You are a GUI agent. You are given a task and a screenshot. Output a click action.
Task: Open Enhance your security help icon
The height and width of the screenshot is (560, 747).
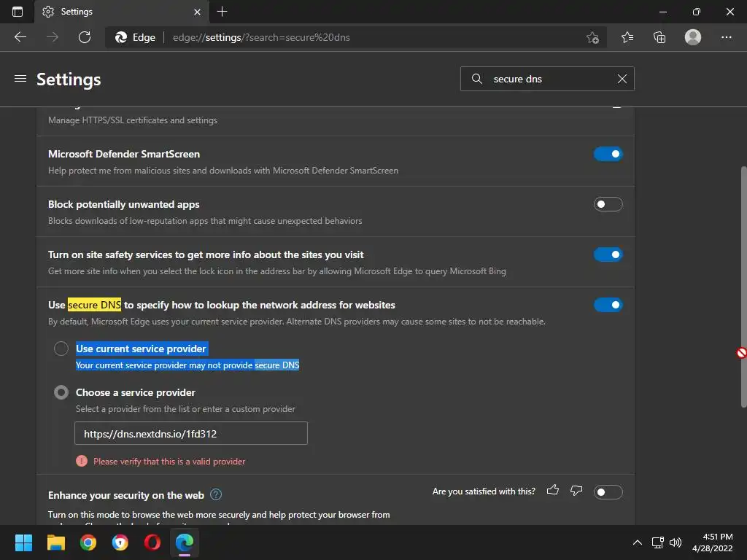click(x=216, y=495)
